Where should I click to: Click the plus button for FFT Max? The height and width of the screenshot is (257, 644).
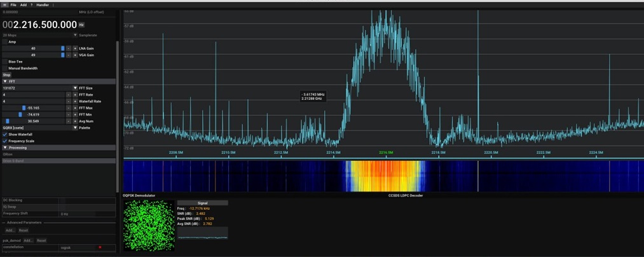pos(74,108)
